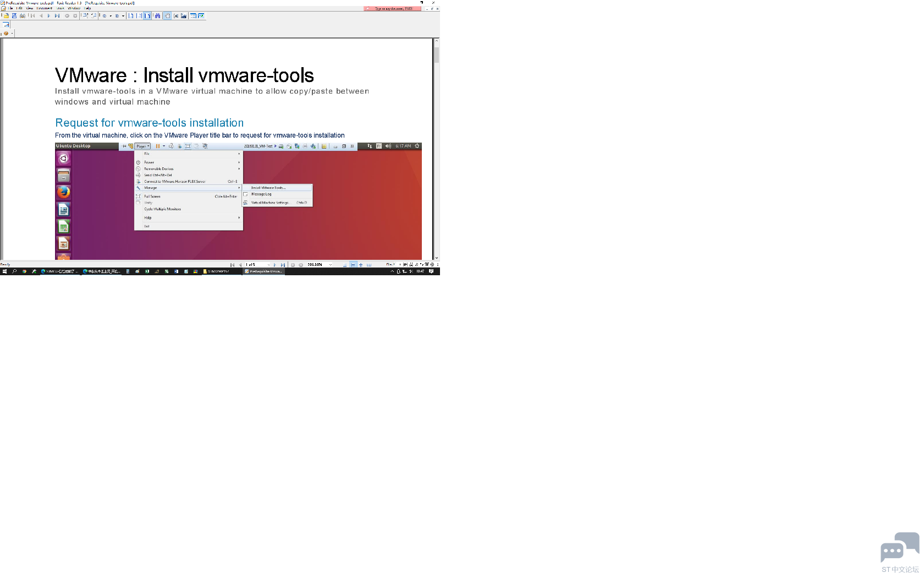Click status bar Last Page button
924x578 pixels.
pyautogui.click(x=283, y=265)
